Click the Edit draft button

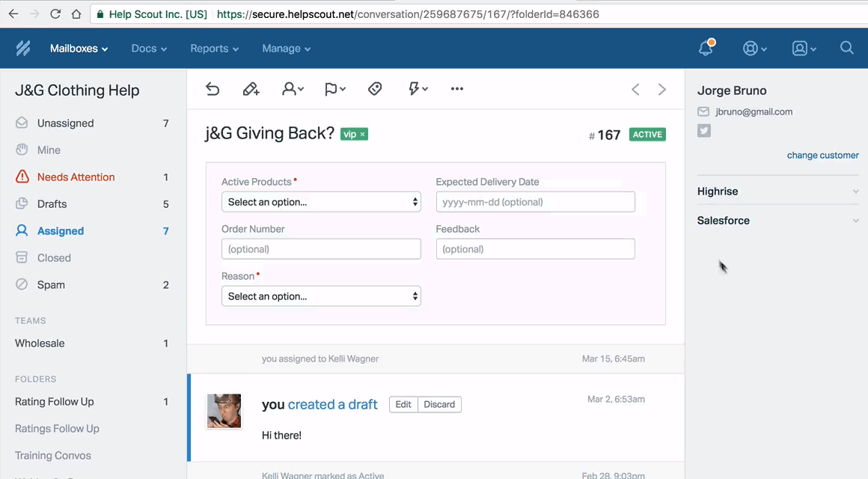pos(403,405)
